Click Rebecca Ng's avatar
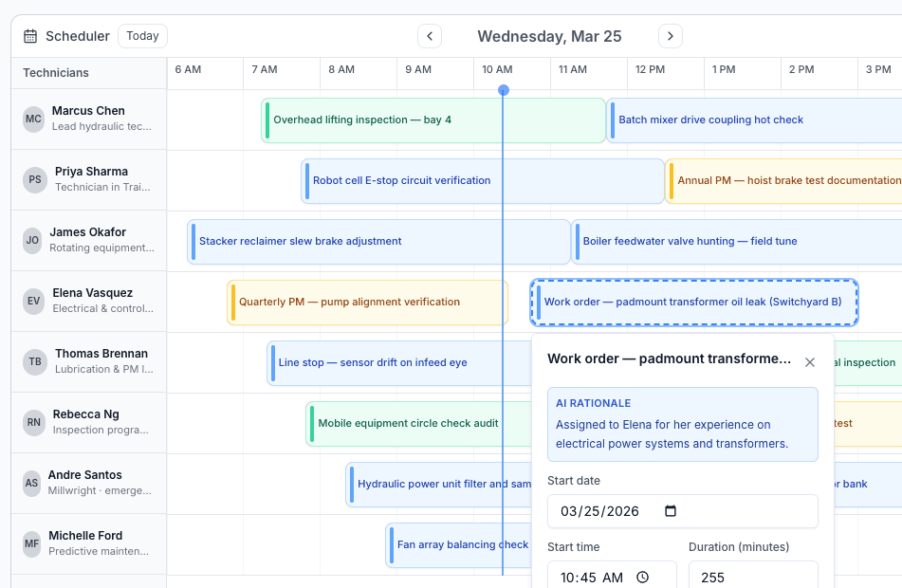Screen dimensions: 902x588 tap(34, 422)
